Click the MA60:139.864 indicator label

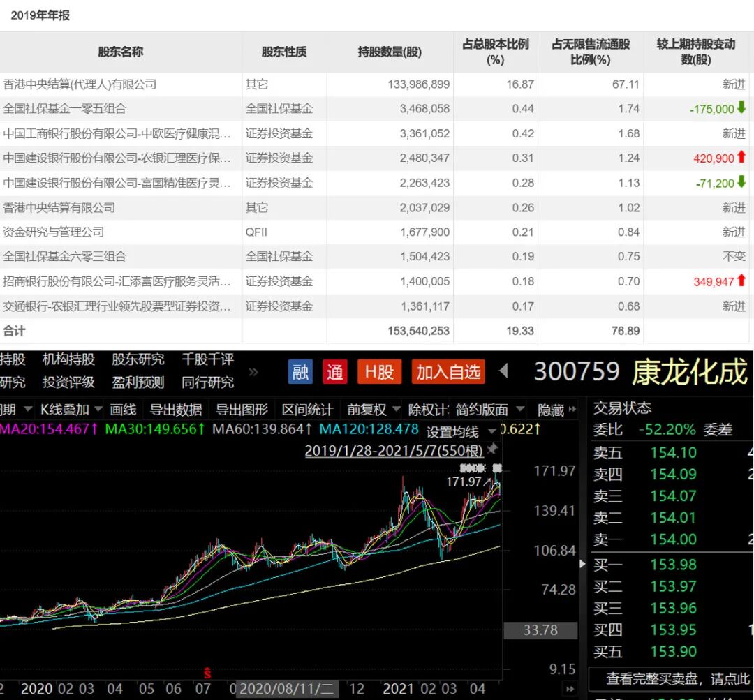262,429
